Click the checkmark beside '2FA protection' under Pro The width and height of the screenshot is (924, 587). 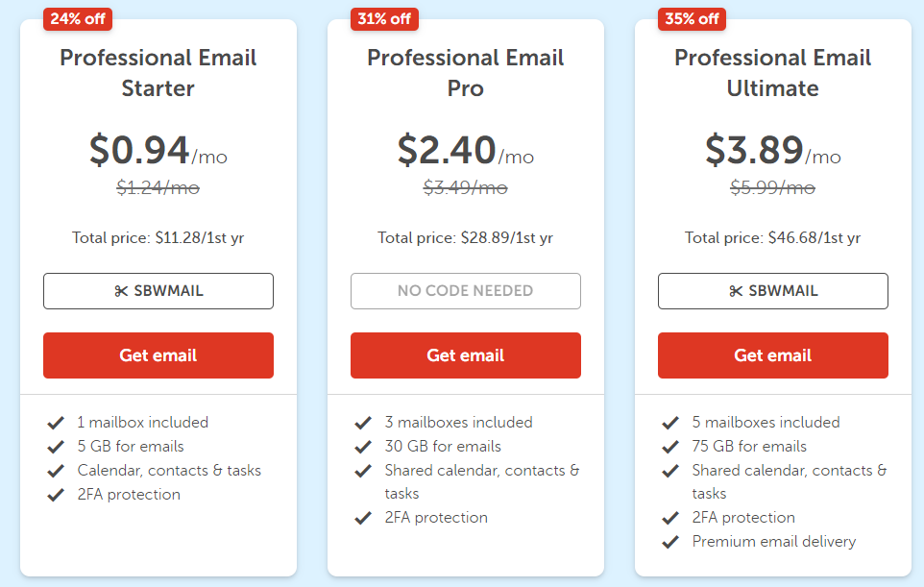click(362, 517)
